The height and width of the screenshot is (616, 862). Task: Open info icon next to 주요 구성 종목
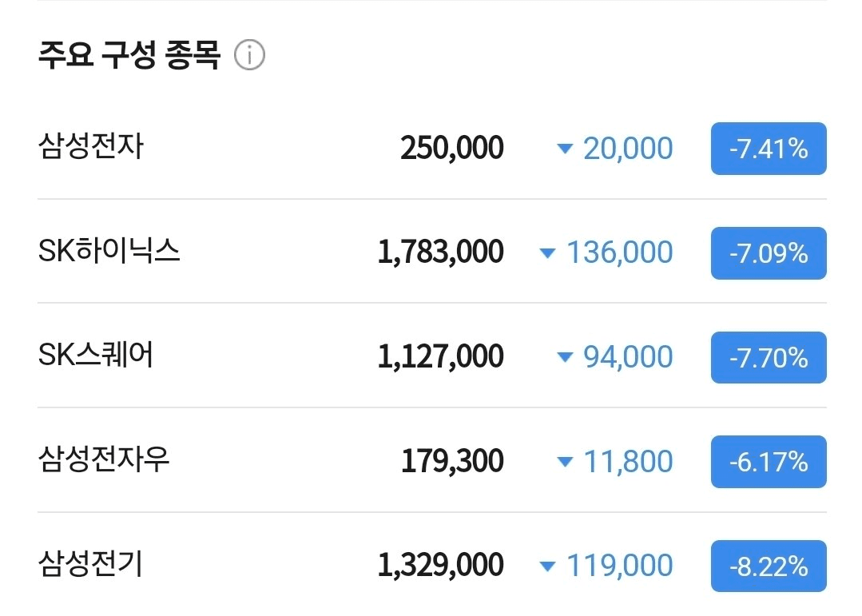249,55
